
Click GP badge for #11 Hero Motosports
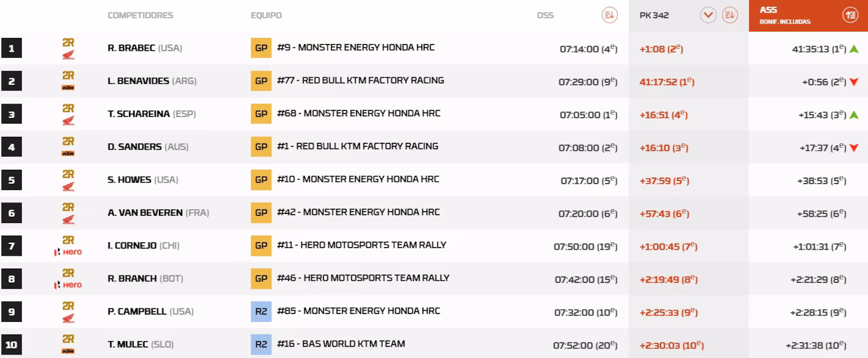(261, 245)
